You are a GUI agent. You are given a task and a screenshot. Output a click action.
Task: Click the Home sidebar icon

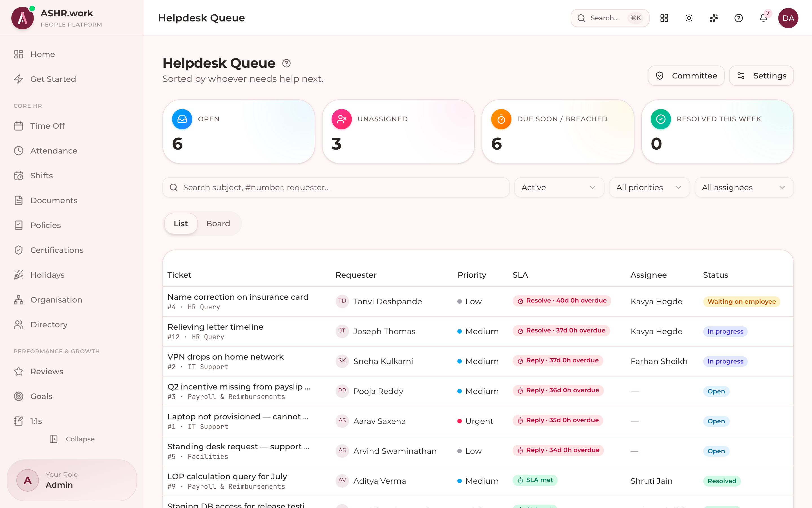point(18,54)
